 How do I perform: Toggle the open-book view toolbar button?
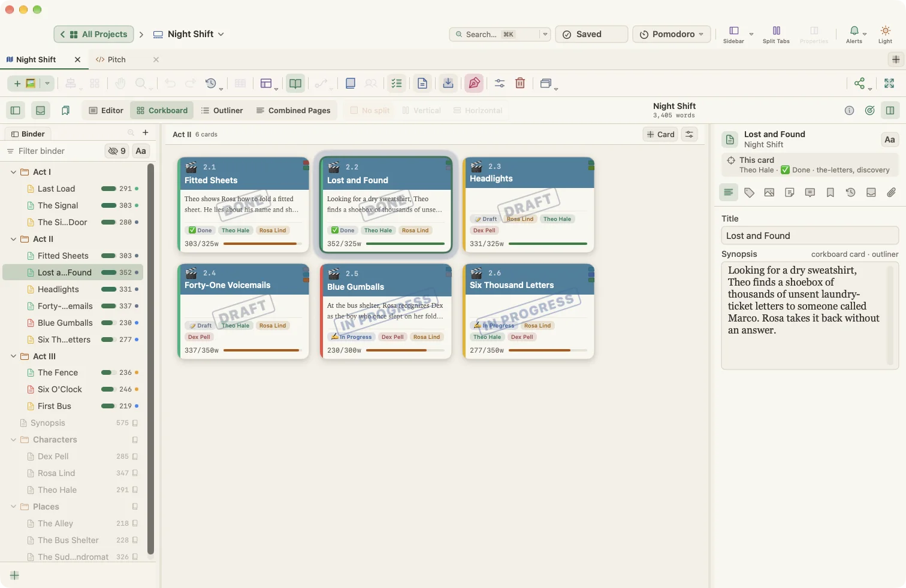click(295, 83)
